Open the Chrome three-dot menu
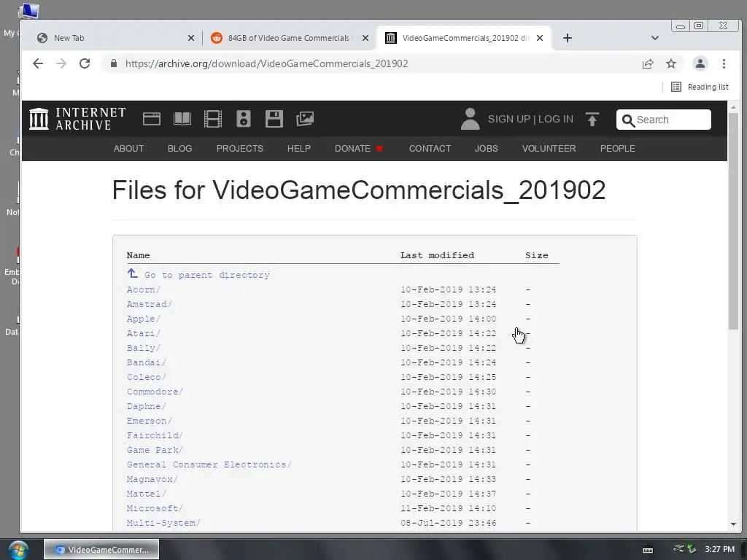The height and width of the screenshot is (560, 747). 724,64
